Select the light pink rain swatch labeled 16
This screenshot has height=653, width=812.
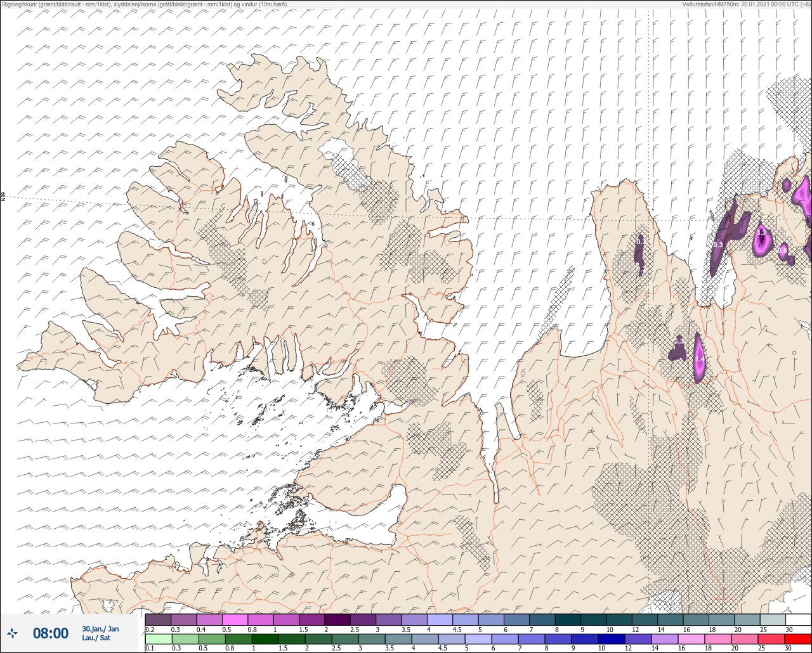(691, 638)
